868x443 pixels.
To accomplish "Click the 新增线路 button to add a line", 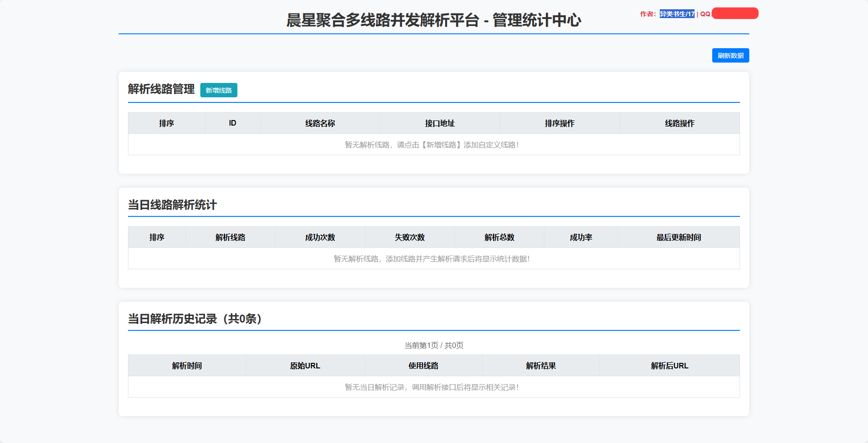I will click(218, 90).
